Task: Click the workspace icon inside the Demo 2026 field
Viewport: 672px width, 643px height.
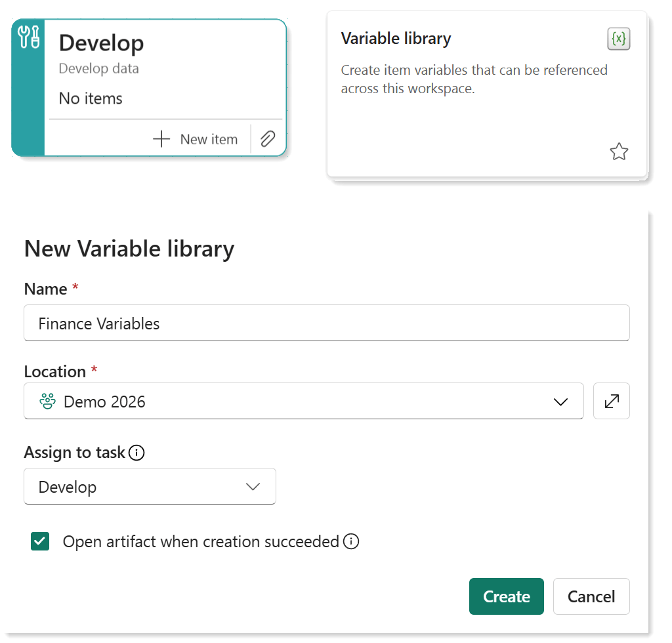Action: click(47, 401)
